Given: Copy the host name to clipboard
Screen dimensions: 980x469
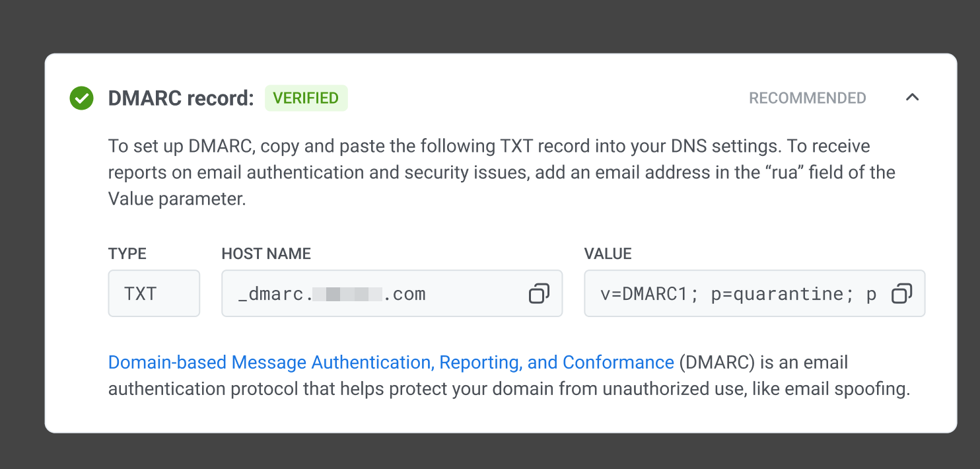Looking at the screenshot, I should pos(539,293).
